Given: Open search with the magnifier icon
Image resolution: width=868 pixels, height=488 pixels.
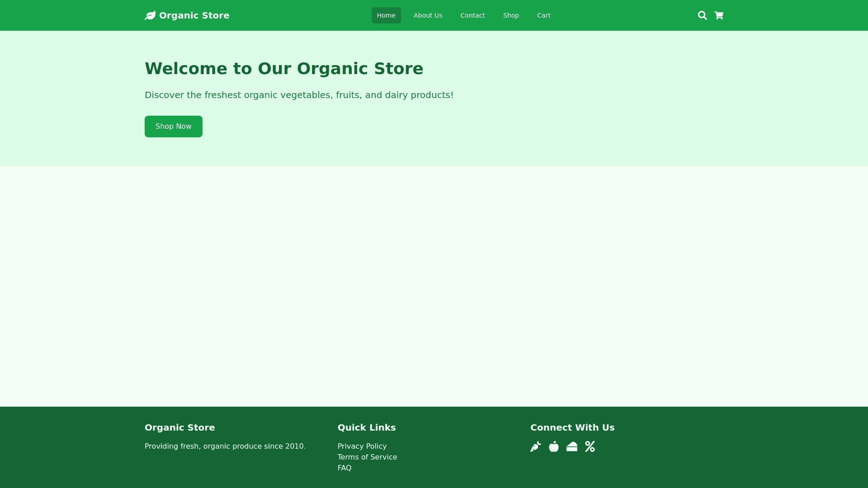Looking at the screenshot, I should [702, 15].
